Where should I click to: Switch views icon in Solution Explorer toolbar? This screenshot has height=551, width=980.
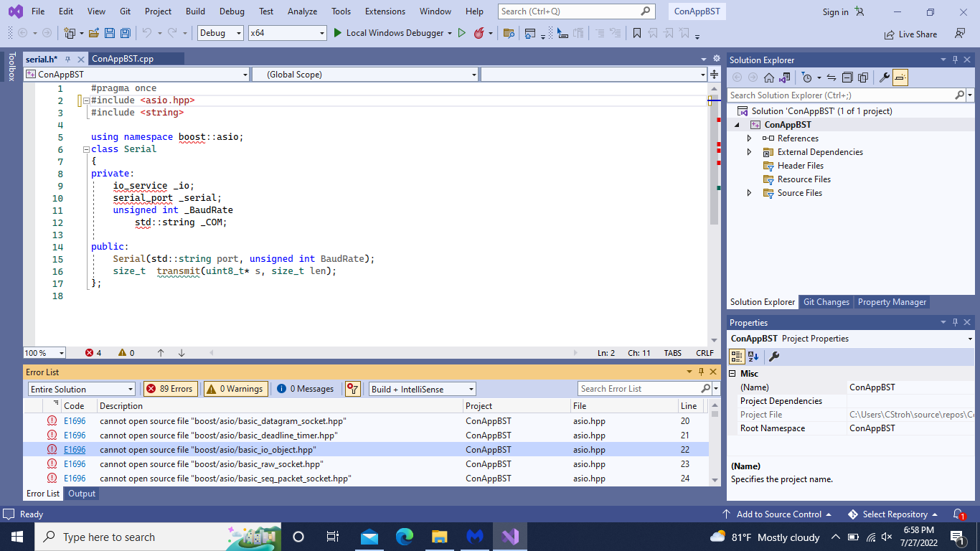click(x=785, y=77)
